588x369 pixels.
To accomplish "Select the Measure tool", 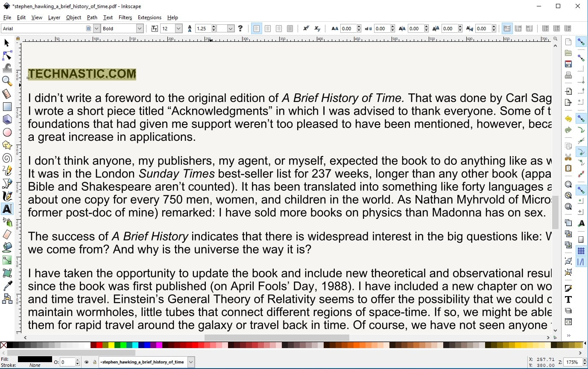I will [x=7, y=93].
